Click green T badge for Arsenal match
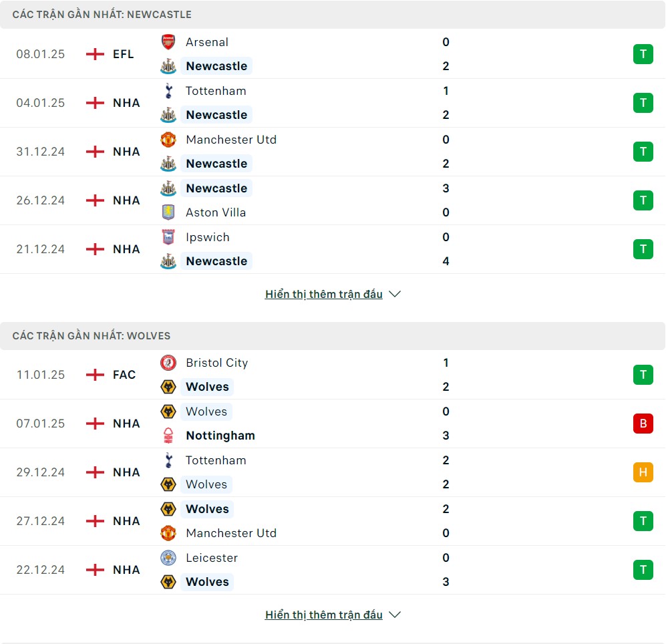This screenshot has width=666, height=644. (643, 54)
